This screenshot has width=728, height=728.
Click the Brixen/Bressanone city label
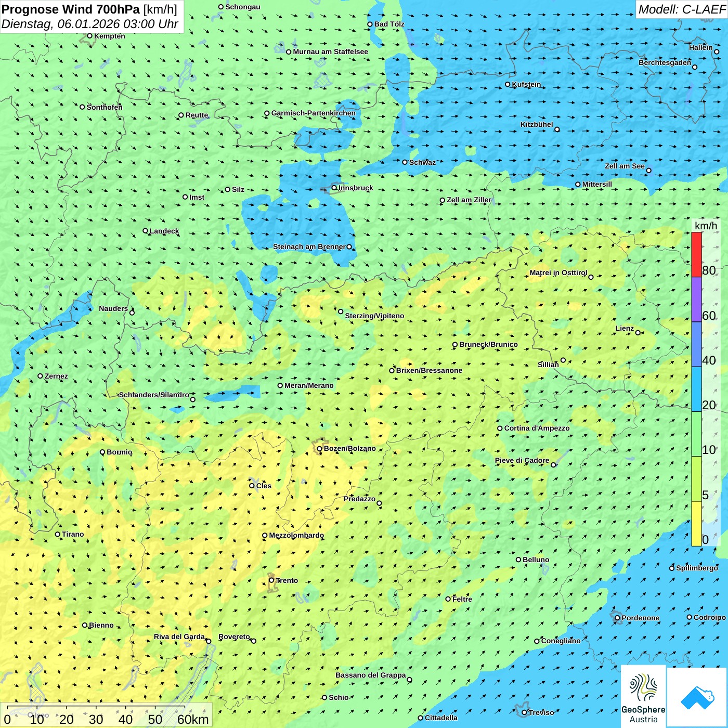[429, 370]
